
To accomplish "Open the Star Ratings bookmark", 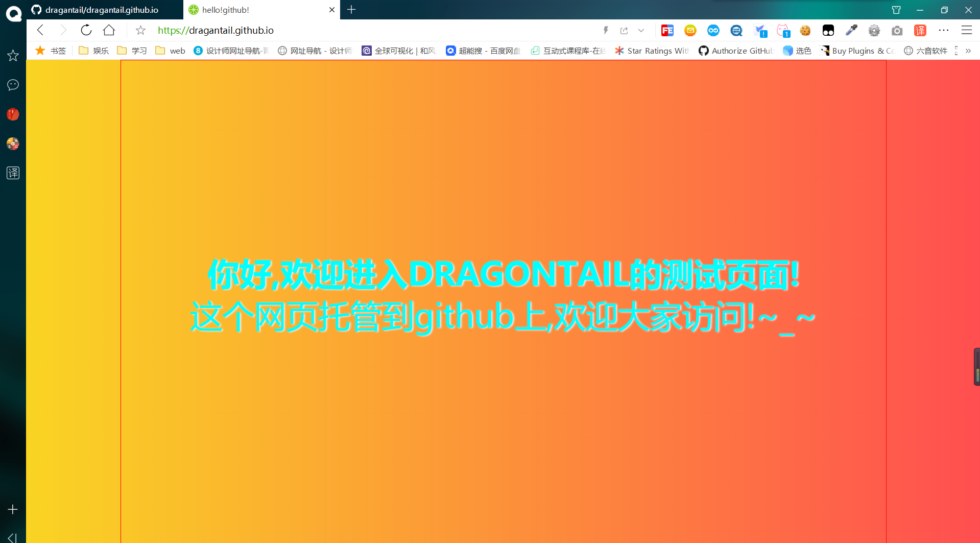I will tap(652, 51).
